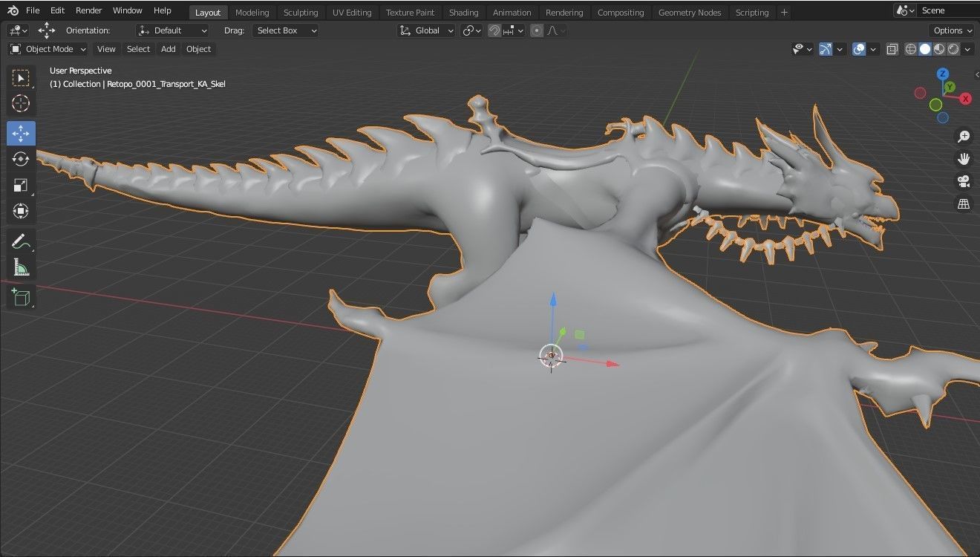Switch to rendered shading
The height and width of the screenshot is (557, 980).
[x=953, y=49]
